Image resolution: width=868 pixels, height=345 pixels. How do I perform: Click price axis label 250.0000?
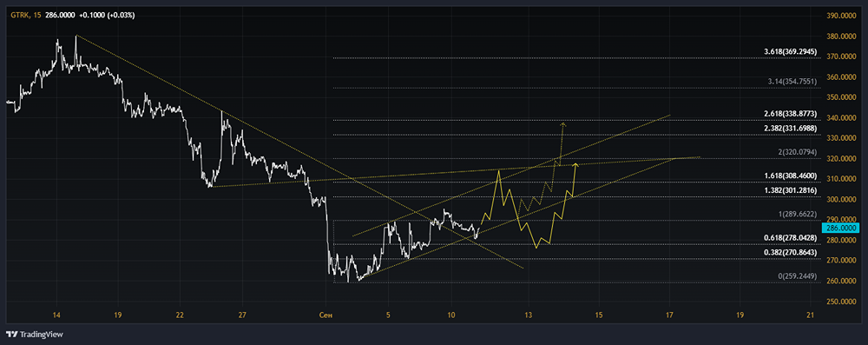(841, 302)
